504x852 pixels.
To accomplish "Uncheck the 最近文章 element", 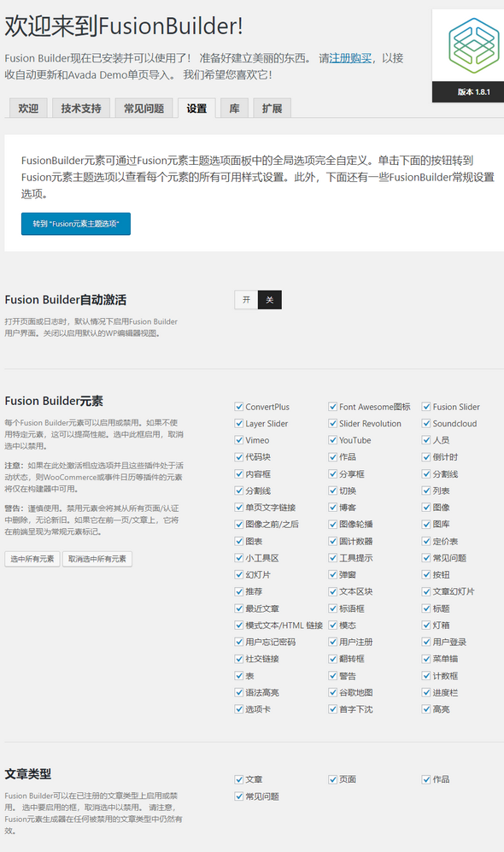I will [239, 608].
